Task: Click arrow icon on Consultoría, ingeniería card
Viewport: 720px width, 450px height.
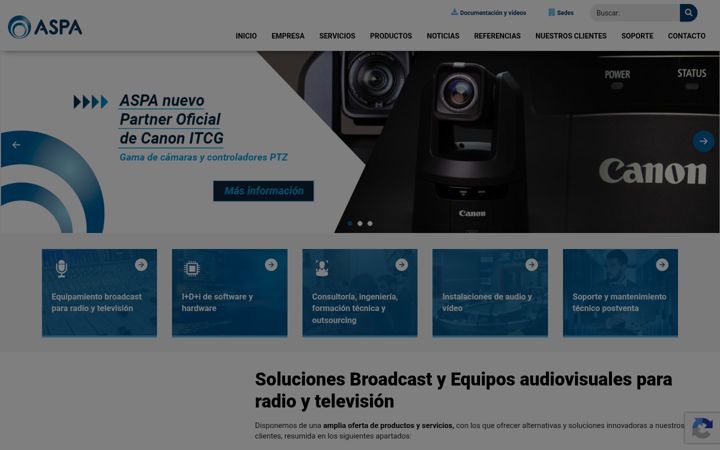Action: click(x=401, y=264)
